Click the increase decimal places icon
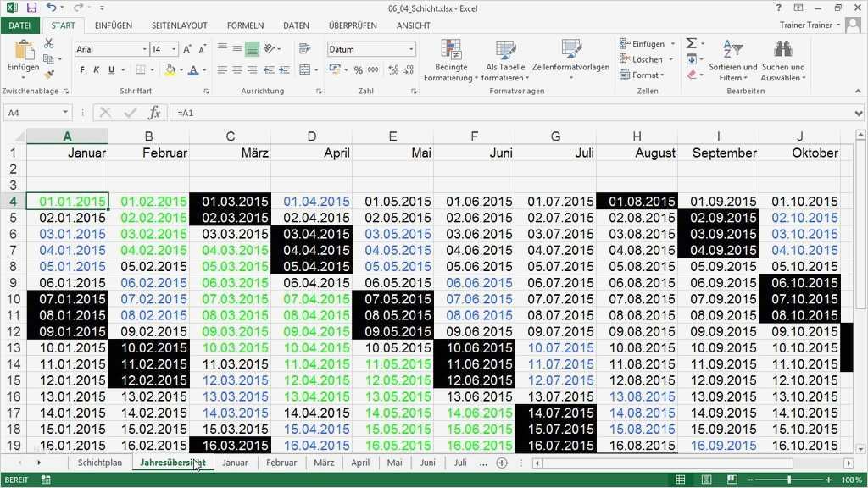Screen dimensions: 868x488 coord(393,69)
